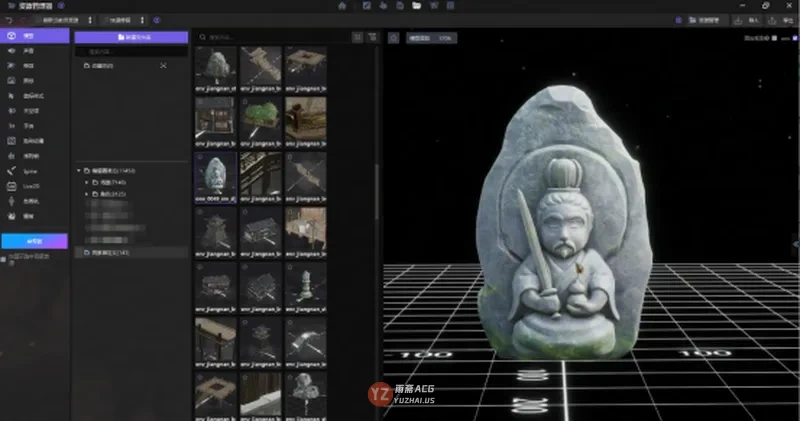This screenshot has width=800, height=421.
Task: Click the filter icon beside search box
Action: click(x=373, y=37)
